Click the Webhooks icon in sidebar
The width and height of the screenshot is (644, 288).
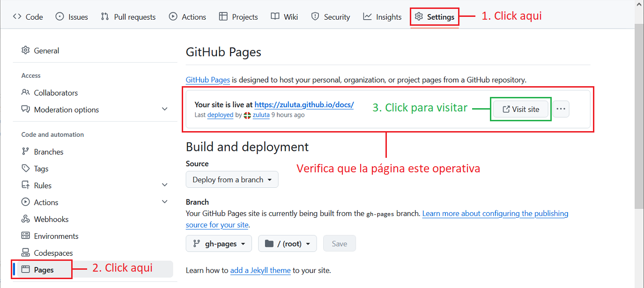pyautogui.click(x=26, y=219)
